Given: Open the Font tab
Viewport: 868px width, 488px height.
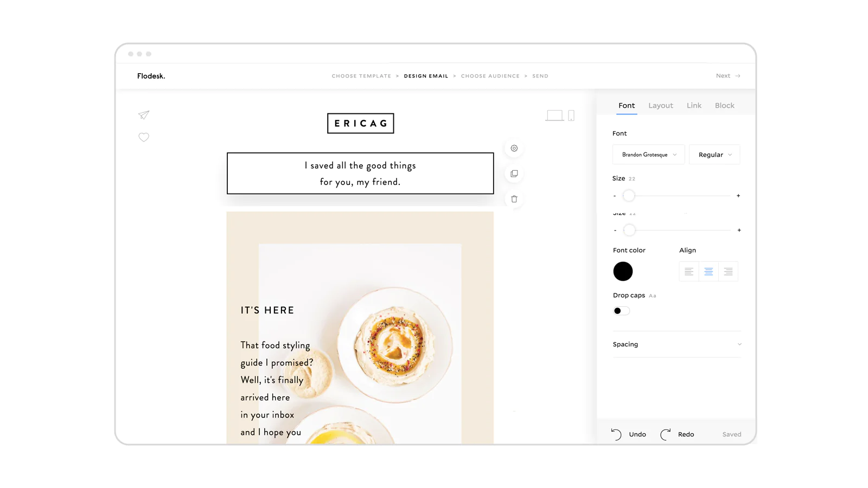Looking at the screenshot, I should [627, 106].
